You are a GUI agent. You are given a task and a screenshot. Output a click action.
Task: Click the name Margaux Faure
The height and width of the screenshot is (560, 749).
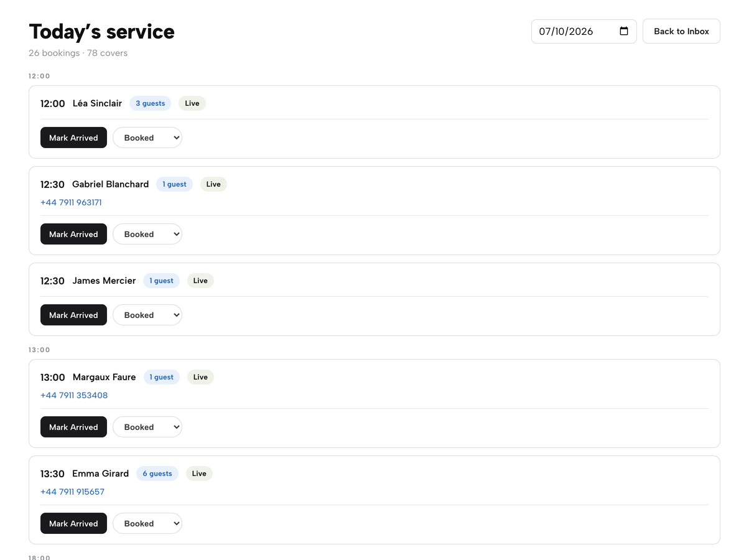click(x=104, y=377)
